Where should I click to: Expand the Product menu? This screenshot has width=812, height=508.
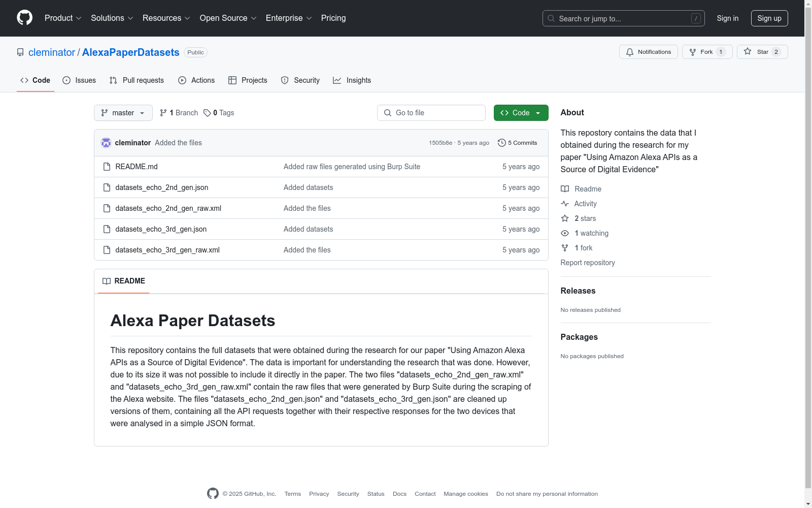63,18
